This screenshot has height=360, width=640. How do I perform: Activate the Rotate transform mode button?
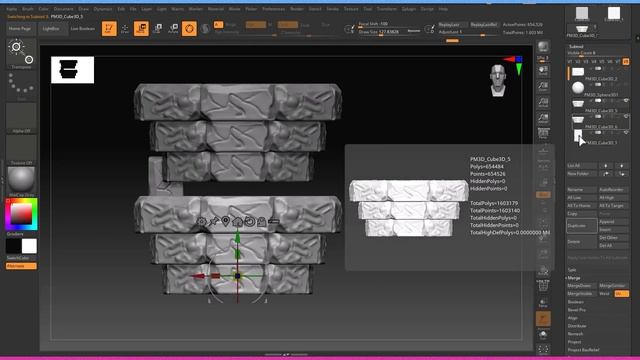point(173,29)
